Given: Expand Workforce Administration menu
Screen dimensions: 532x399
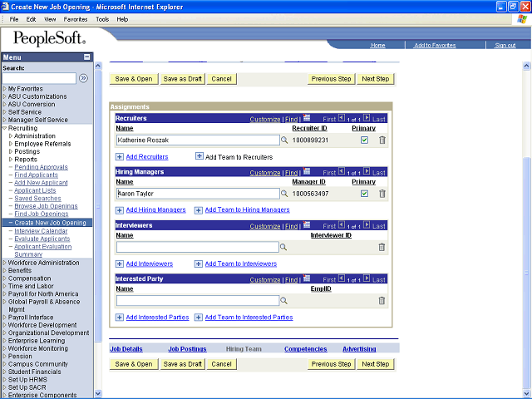Looking at the screenshot, I should 5,263.
